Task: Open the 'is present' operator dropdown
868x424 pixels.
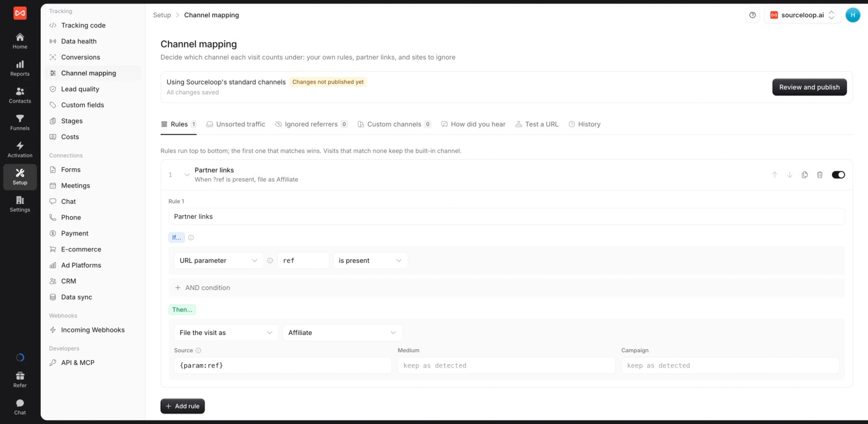Action: point(371,261)
